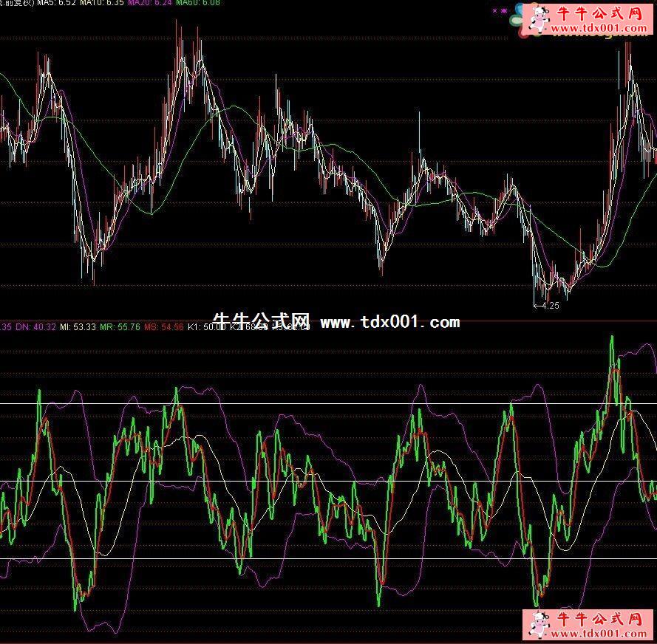Click the DN: 40.32 indicator value

pos(29,326)
